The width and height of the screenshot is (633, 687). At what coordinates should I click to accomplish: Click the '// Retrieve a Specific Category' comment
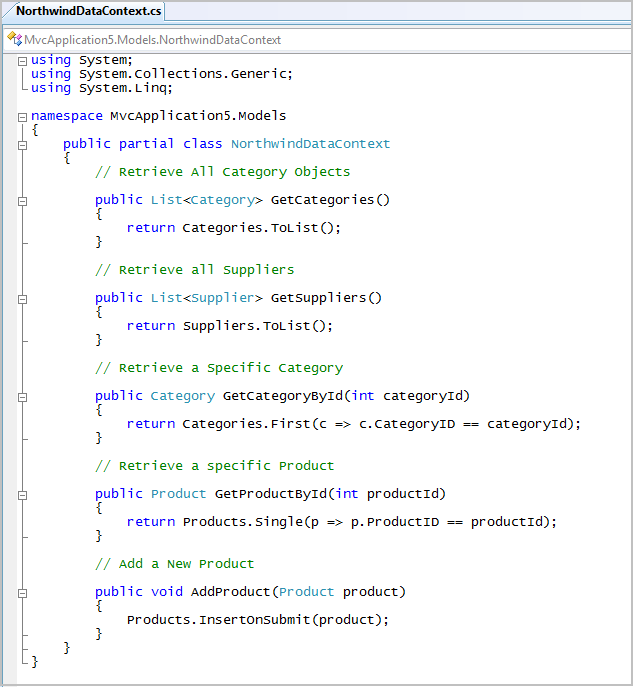(x=219, y=368)
